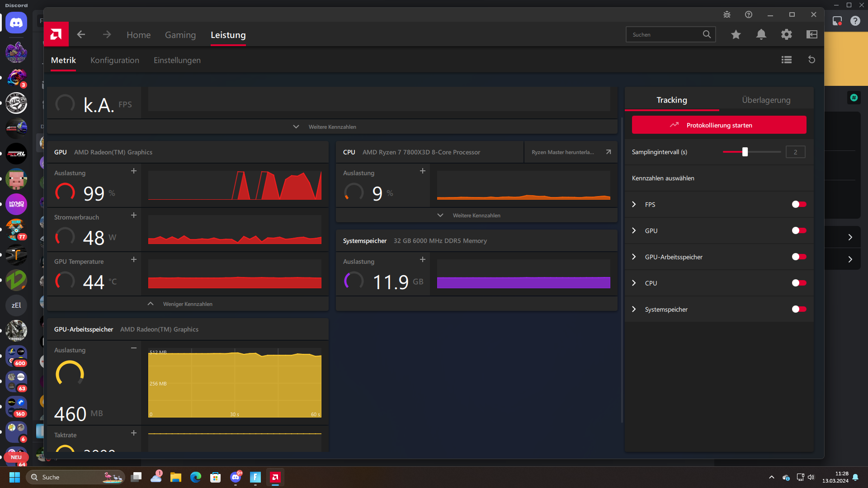This screenshot has height=488, width=868.
Task: Expand CPU Weitere Kennzahlen
Action: pos(476,216)
